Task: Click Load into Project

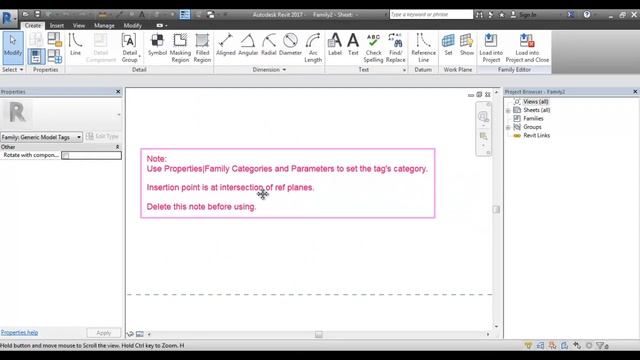Action: (x=491, y=48)
